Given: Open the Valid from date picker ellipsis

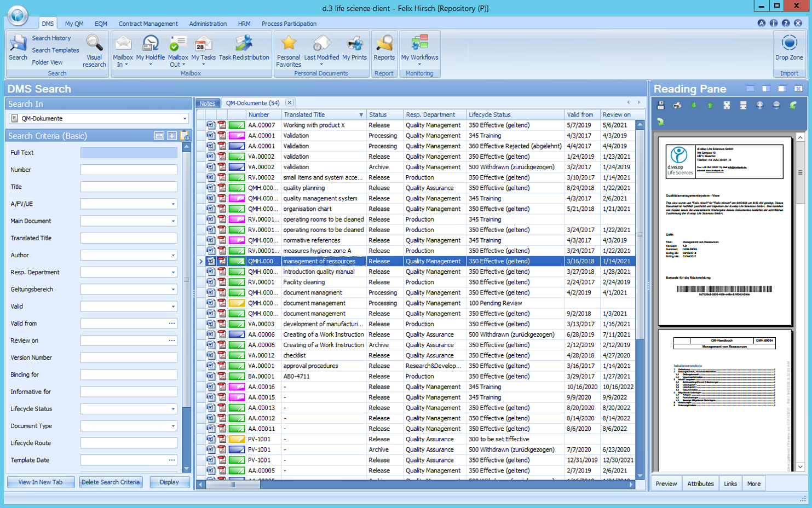Looking at the screenshot, I should 172,324.
